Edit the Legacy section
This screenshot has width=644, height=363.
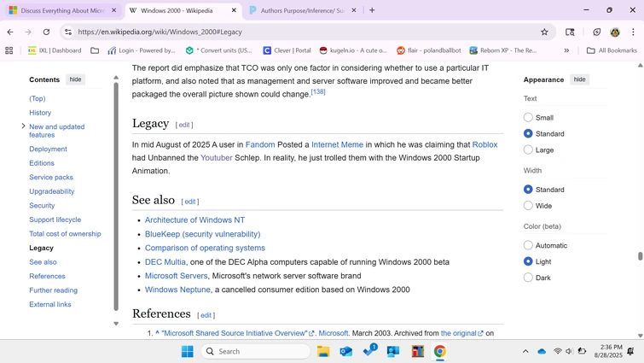[184, 125]
